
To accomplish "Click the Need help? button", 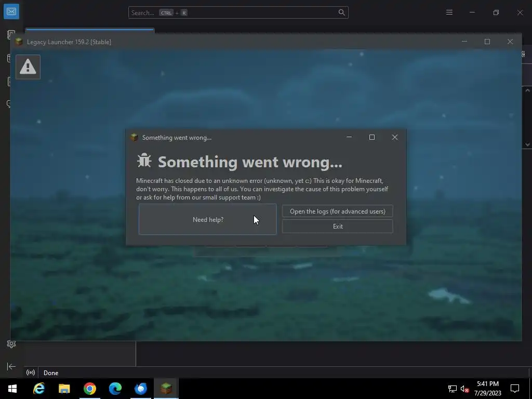I will pyautogui.click(x=208, y=219).
